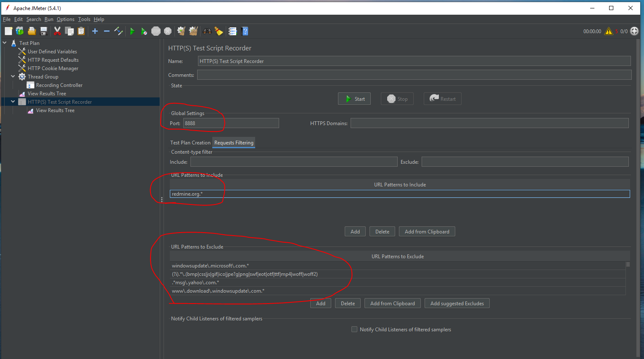Click the warning triangle log icon
644x359 pixels.
tap(609, 31)
